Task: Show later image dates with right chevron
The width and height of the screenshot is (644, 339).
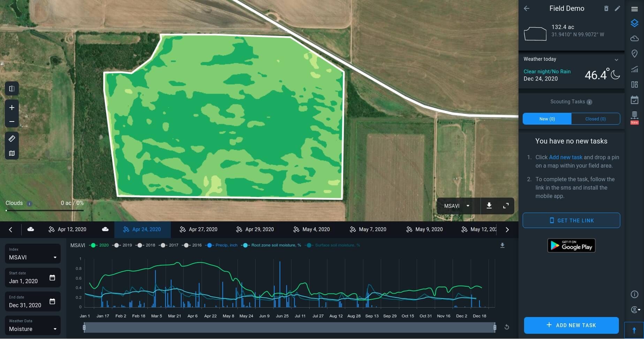Action: click(x=507, y=229)
